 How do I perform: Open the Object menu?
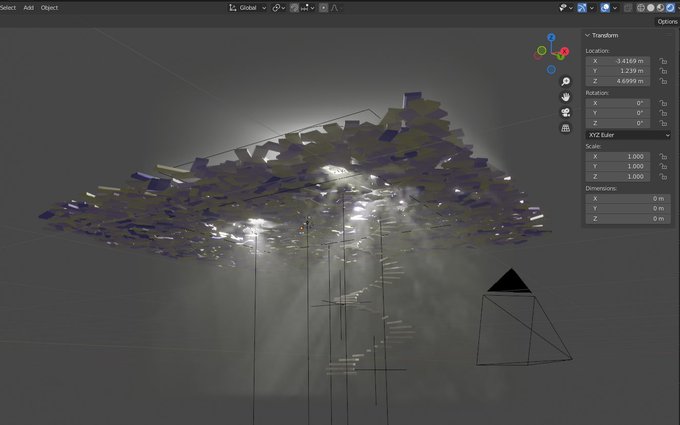(x=49, y=7)
